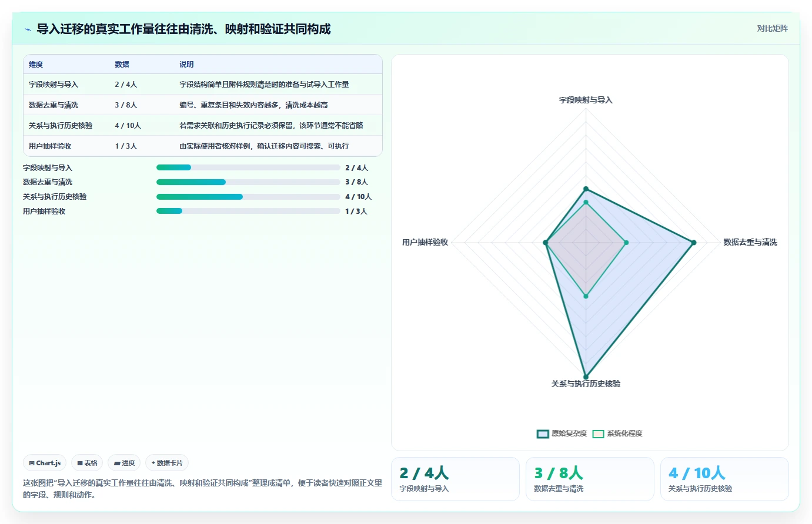Click the 关系与执行历史核验 progress bar
Screen dimensions: 812x524
[248, 197]
